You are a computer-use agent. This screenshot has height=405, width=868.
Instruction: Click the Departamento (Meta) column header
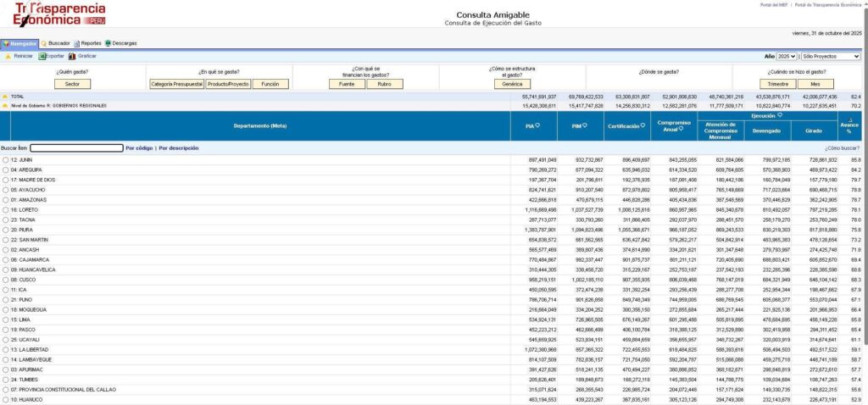pyautogui.click(x=260, y=126)
